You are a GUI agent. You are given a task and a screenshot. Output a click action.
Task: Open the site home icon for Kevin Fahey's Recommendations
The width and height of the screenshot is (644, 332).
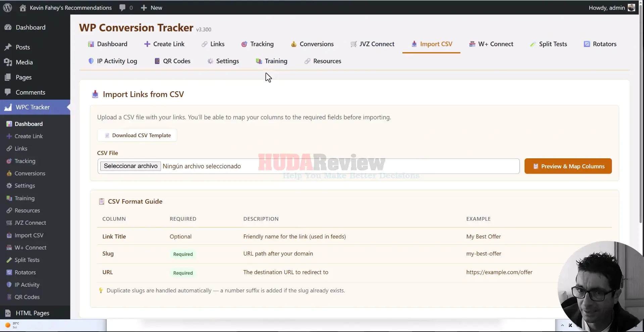tap(22, 8)
